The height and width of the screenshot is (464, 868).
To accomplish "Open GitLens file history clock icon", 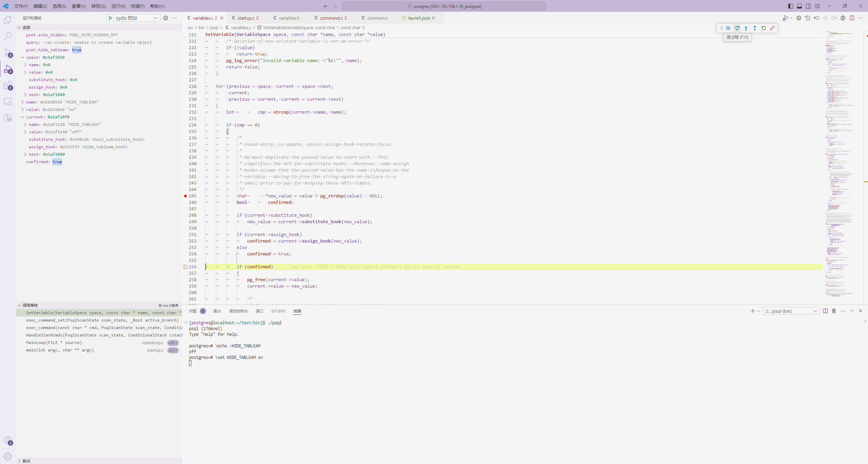I will (x=808, y=18).
